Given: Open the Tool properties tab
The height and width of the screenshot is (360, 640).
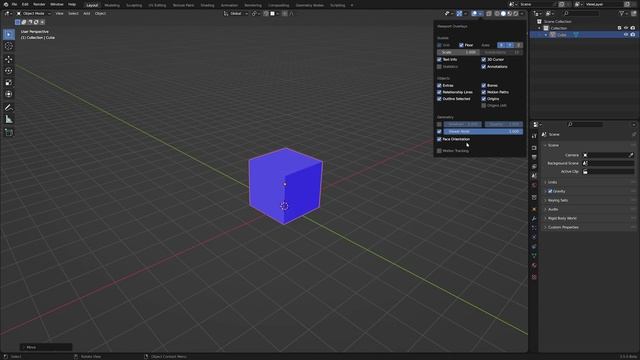Looking at the screenshot, I should pos(534,136).
